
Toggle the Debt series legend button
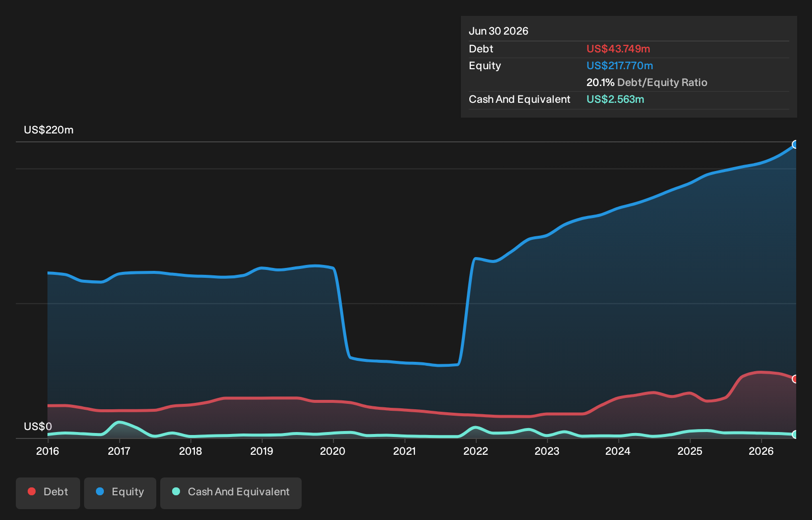[x=48, y=493]
